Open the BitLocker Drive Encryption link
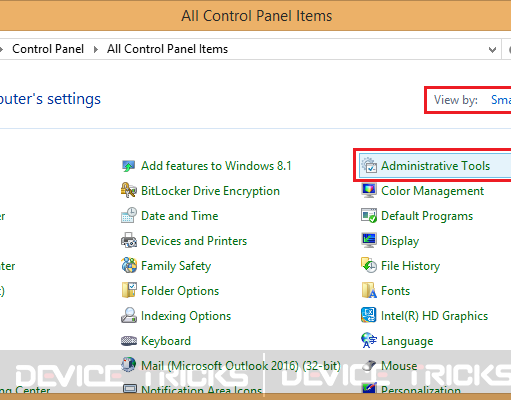511x400 pixels. click(x=210, y=191)
